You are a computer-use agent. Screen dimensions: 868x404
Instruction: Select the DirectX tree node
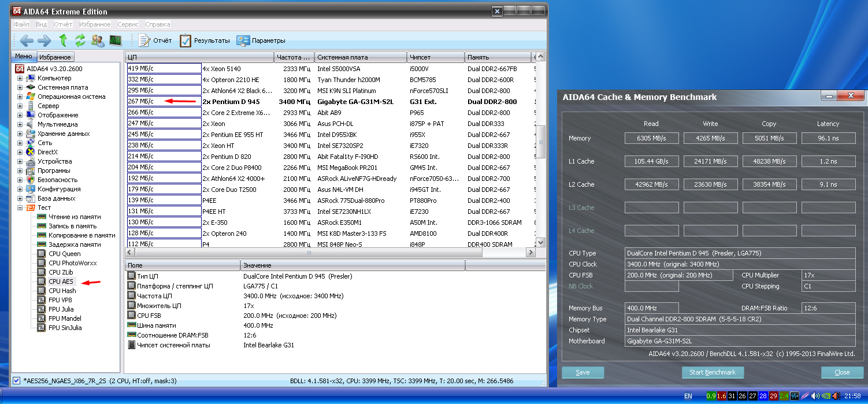[x=48, y=152]
